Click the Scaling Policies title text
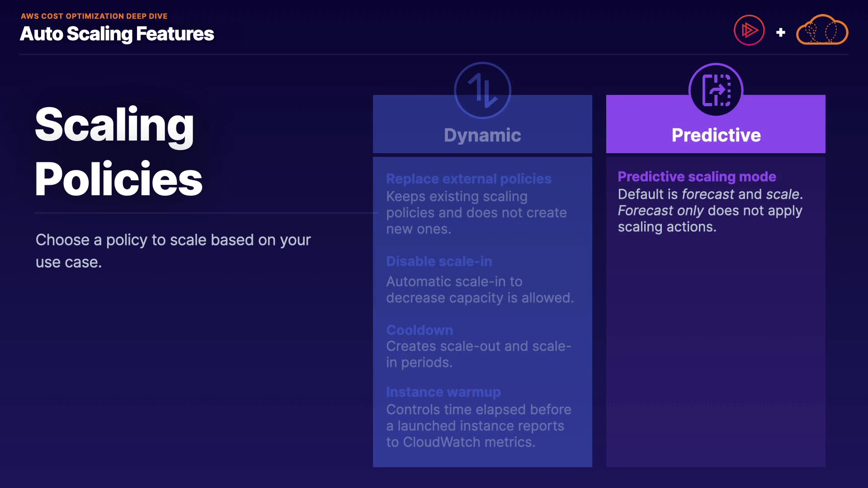868x488 pixels. coord(118,151)
